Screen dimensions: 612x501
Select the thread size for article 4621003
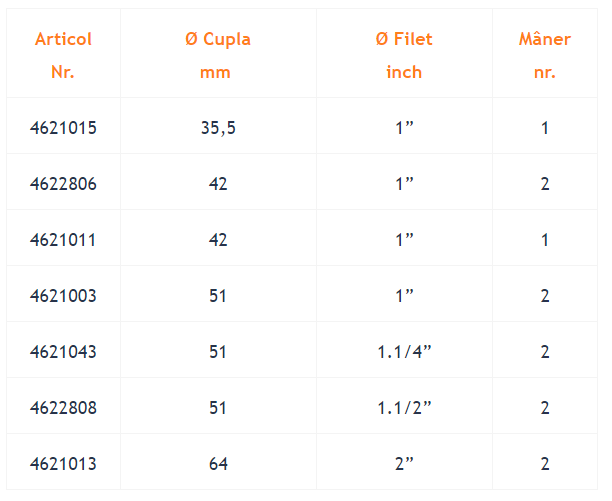tap(404, 296)
